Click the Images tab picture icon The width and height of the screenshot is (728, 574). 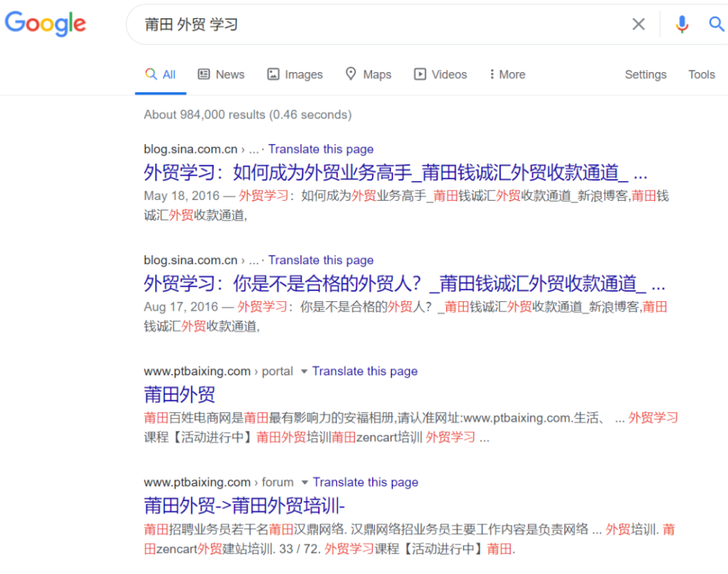[x=273, y=74]
